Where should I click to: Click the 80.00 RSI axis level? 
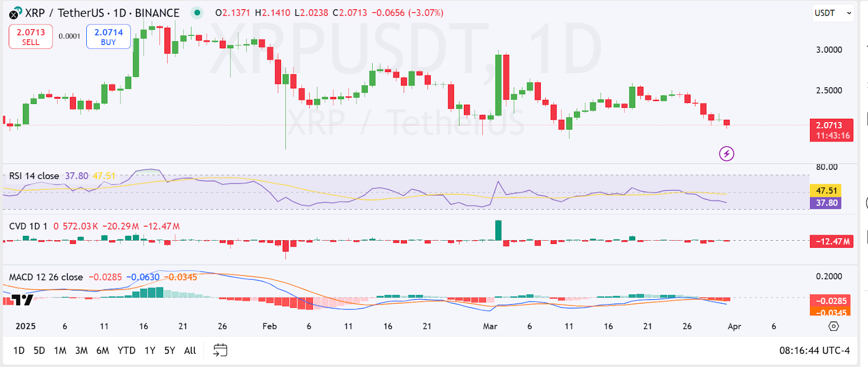827,167
